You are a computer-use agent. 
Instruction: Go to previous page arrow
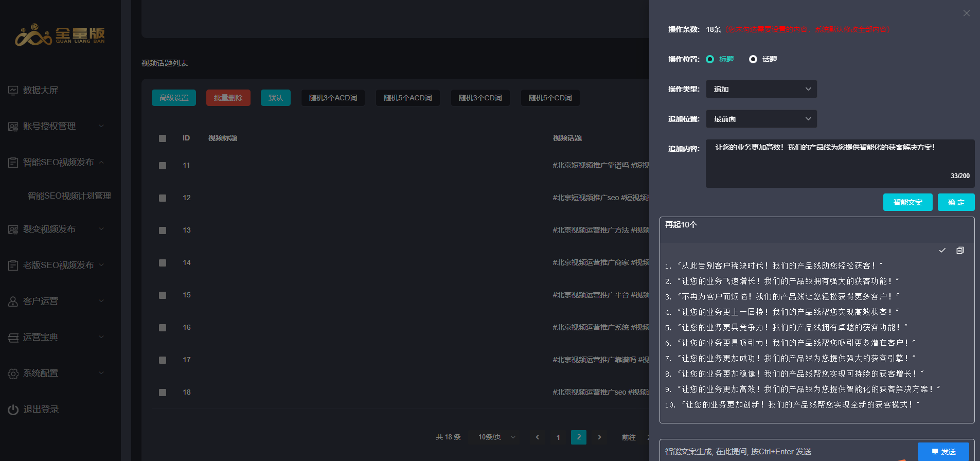point(538,437)
